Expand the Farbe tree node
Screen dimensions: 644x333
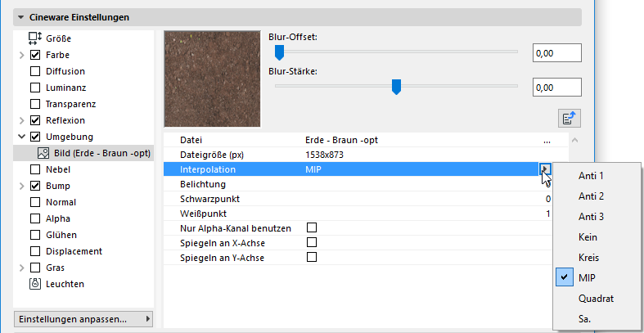point(22,55)
